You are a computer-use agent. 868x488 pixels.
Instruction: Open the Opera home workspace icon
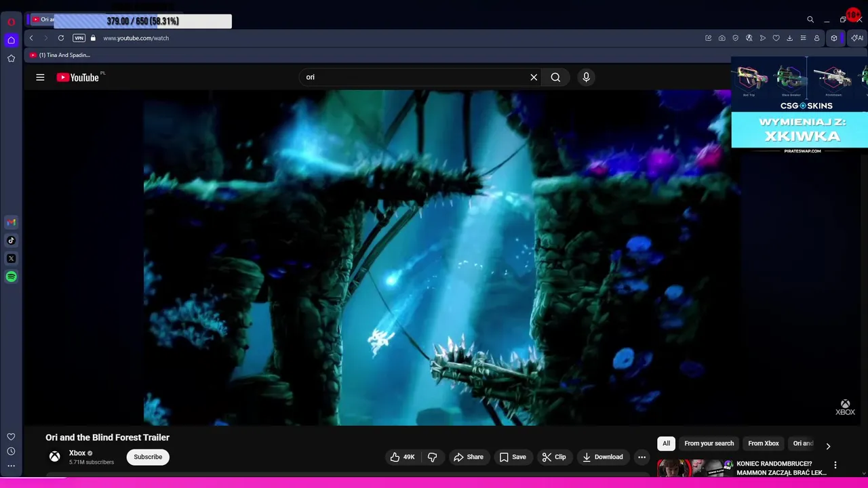tap(11, 40)
